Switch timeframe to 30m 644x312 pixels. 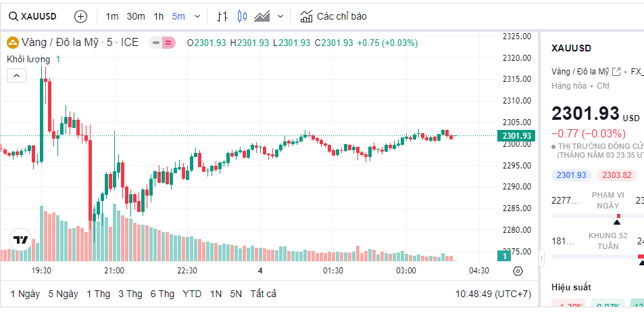[x=136, y=16]
